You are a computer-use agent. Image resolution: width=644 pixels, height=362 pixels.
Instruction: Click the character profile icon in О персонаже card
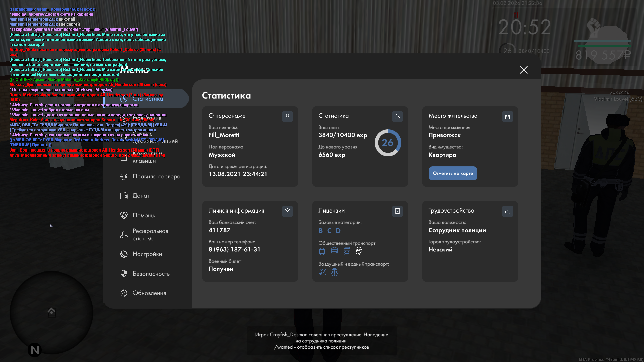click(287, 116)
